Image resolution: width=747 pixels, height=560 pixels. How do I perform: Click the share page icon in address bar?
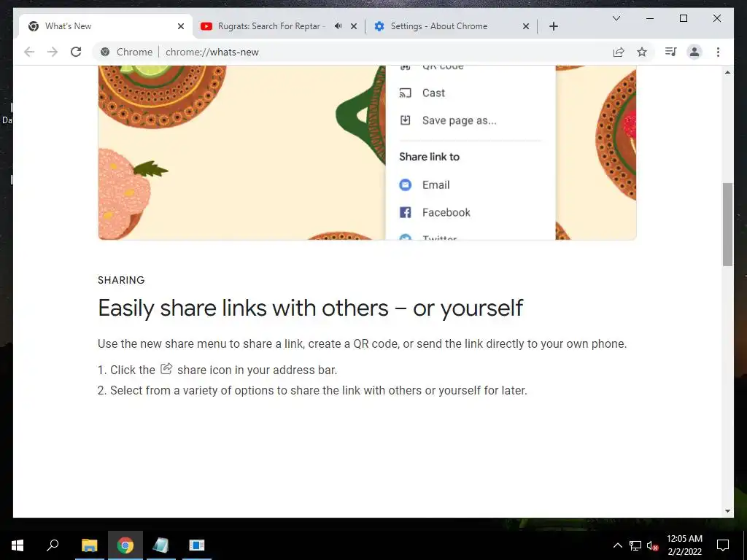pyautogui.click(x=619, y=52)
